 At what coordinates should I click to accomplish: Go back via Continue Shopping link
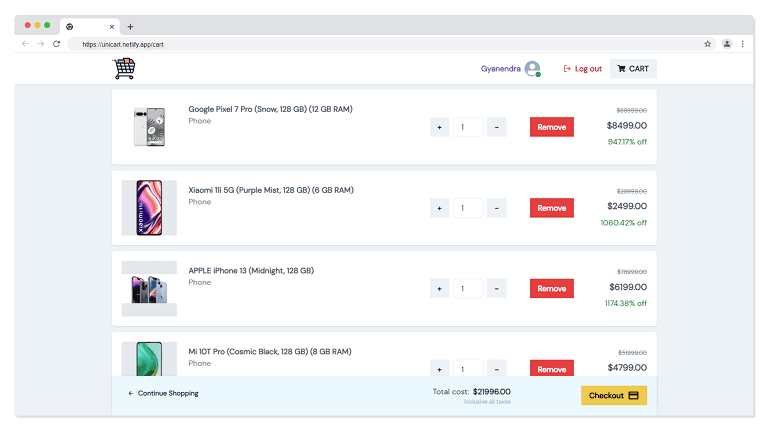pos(164,394)
